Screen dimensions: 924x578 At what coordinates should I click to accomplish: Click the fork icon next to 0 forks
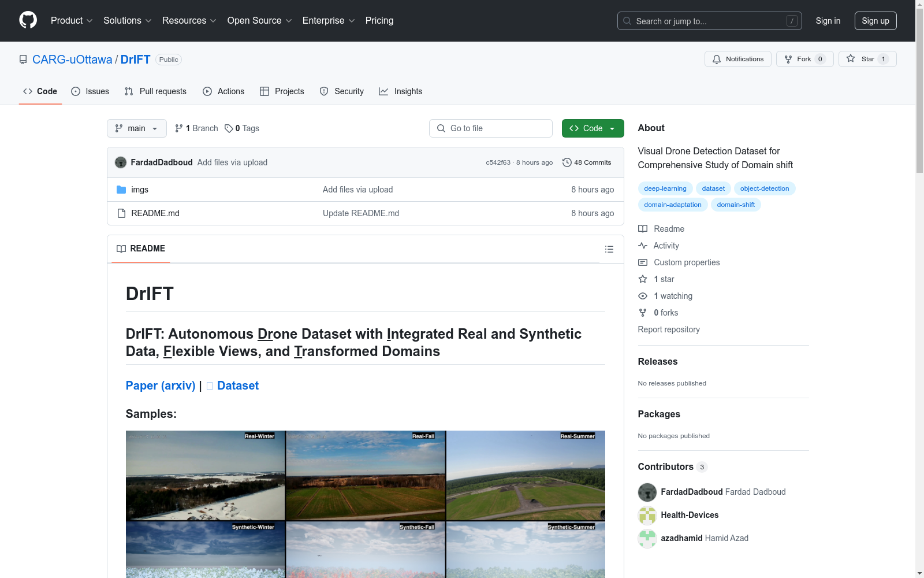coord(643,313)
